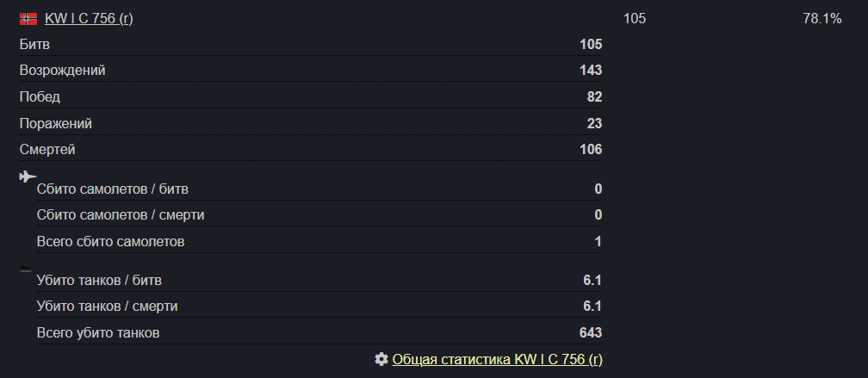Click the small tank icon above tank kills
868x378 pixels.
(x=26, y=270)
